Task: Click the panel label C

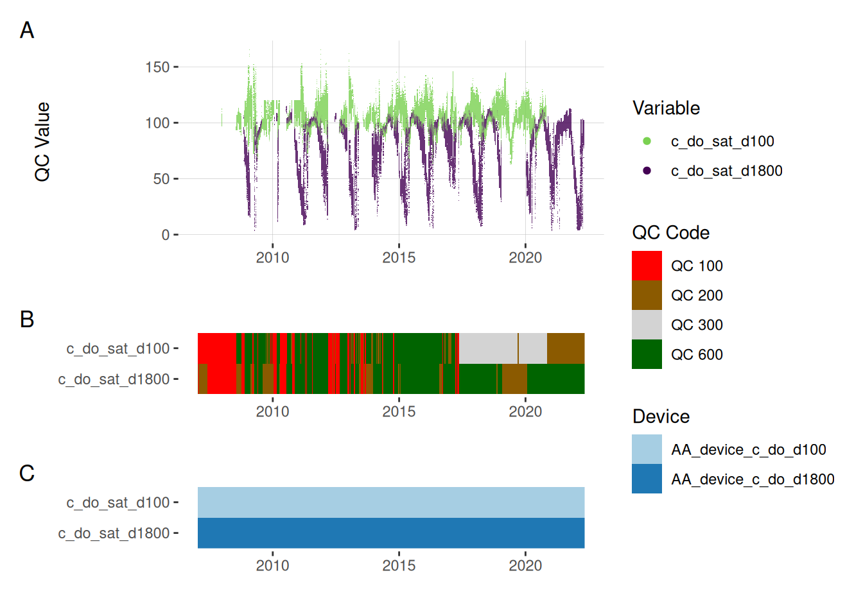Action: [x=27, y=473]
